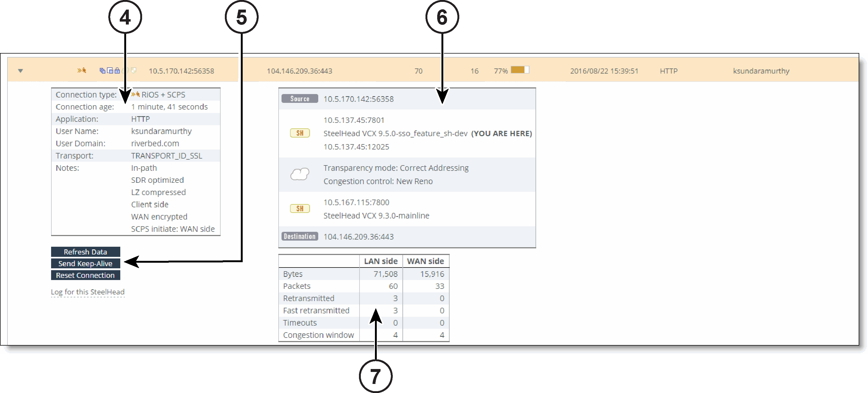Click the LZ compression overlapping windows icon
Image resolution: width=868 pixels, height=393 pixels.
pos(110,71)
